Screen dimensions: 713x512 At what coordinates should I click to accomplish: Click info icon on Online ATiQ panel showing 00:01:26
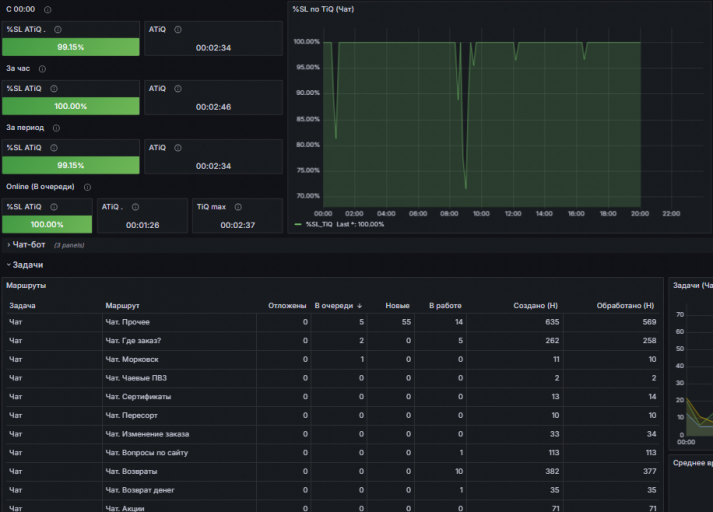[x=135, y=207]
